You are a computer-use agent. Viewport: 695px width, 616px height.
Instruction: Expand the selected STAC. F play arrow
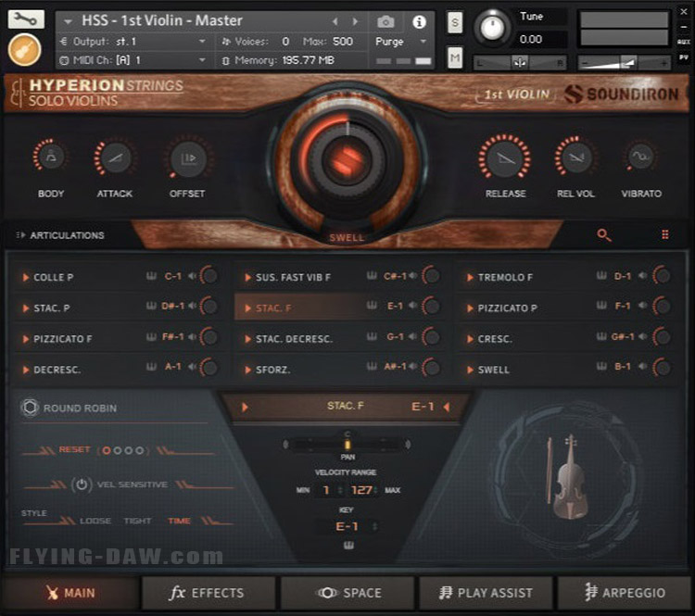(x=245, y=407)
